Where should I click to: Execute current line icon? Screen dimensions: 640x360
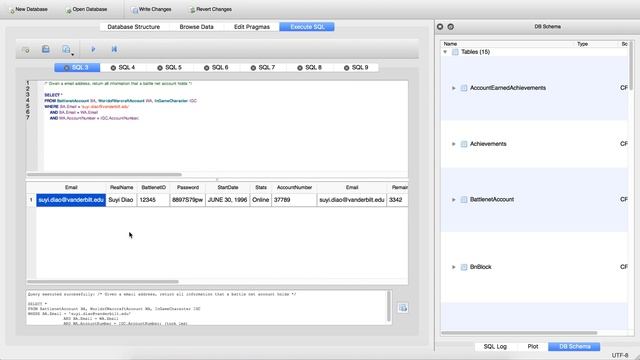point(114,49)
